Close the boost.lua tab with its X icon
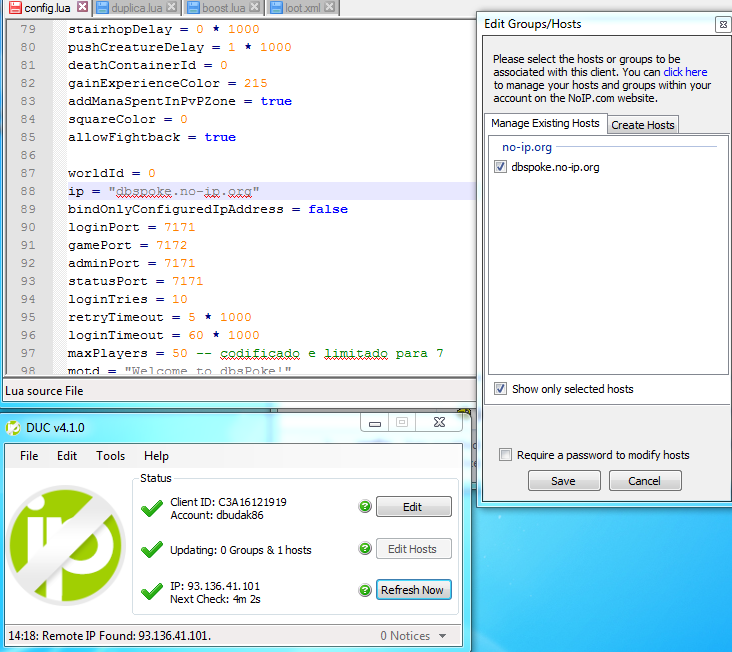 point(254,7)
